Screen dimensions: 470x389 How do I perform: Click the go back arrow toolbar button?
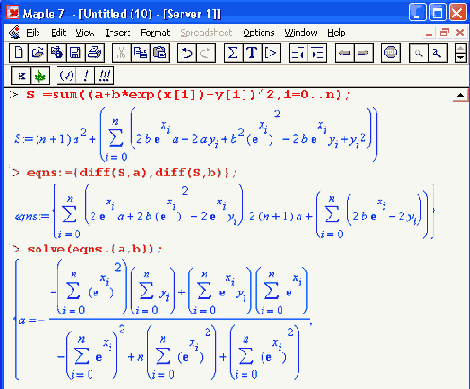pos(344,53)
